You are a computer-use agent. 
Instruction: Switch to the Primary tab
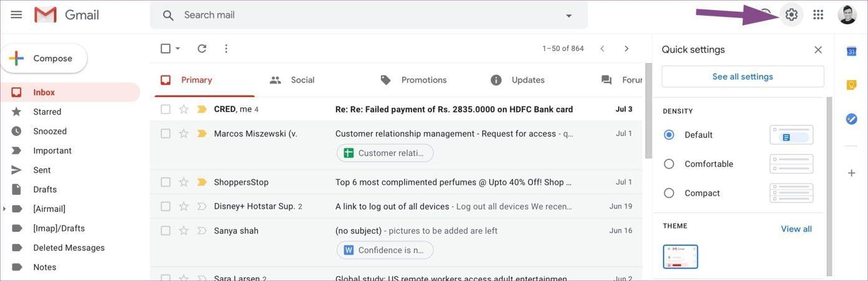(205, 80)
